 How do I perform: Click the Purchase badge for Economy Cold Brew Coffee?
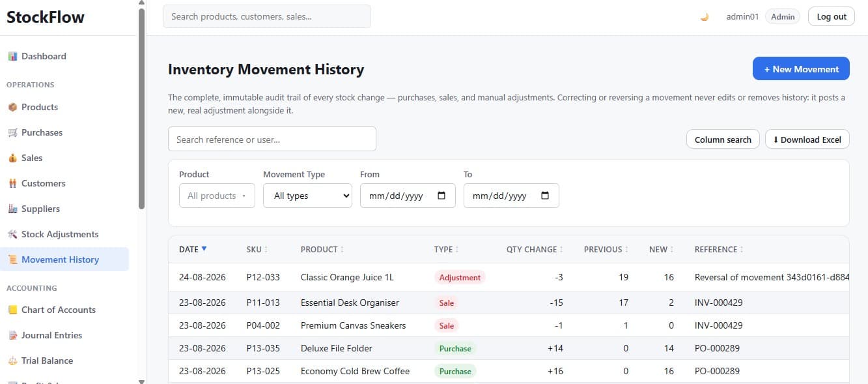(455, 372)
